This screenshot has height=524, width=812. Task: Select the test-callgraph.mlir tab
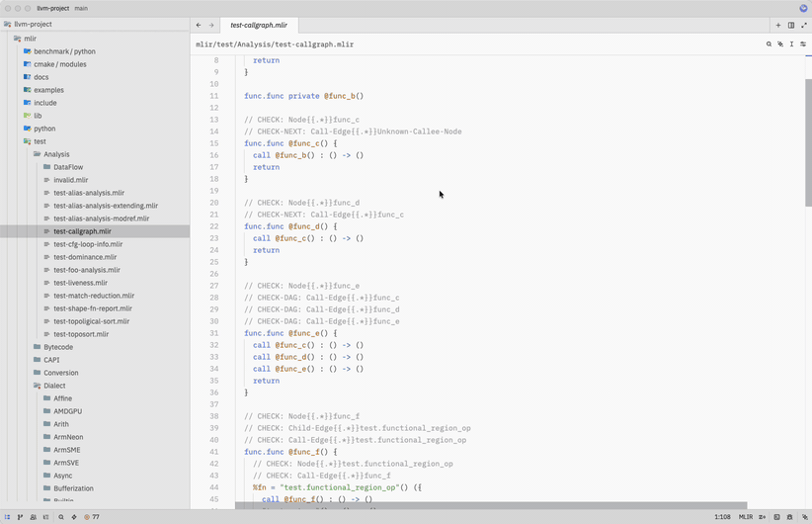[259, 25]
